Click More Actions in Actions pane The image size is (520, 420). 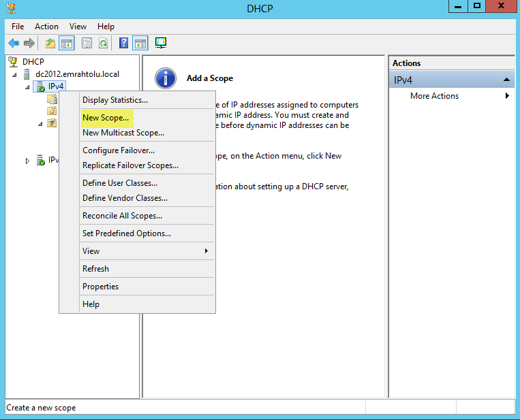(434, 96)
